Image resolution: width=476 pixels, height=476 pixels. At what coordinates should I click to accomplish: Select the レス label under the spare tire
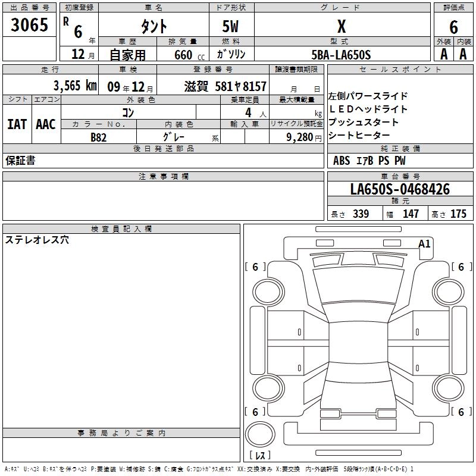pos(263,455)
